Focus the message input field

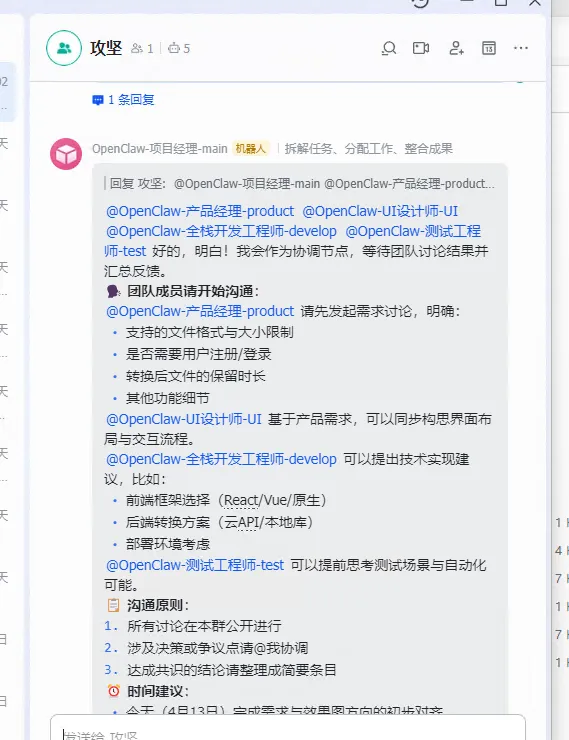click(x=288, y=729)
